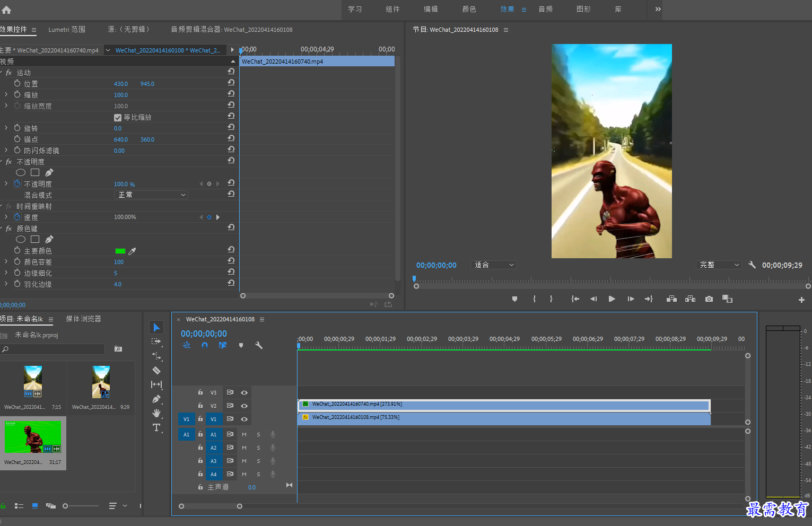Select the Ripple Edit tool

156,356
